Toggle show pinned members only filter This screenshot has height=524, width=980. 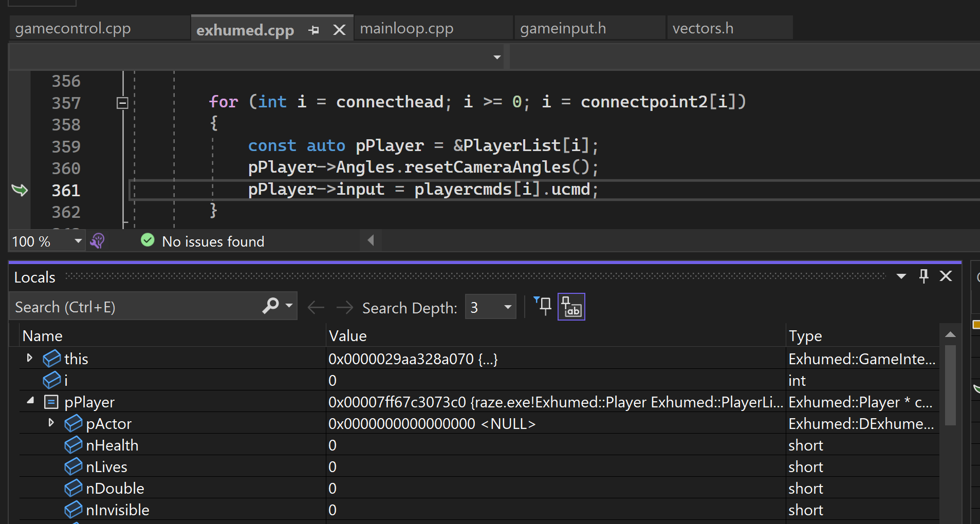click(x=543, y=306)
